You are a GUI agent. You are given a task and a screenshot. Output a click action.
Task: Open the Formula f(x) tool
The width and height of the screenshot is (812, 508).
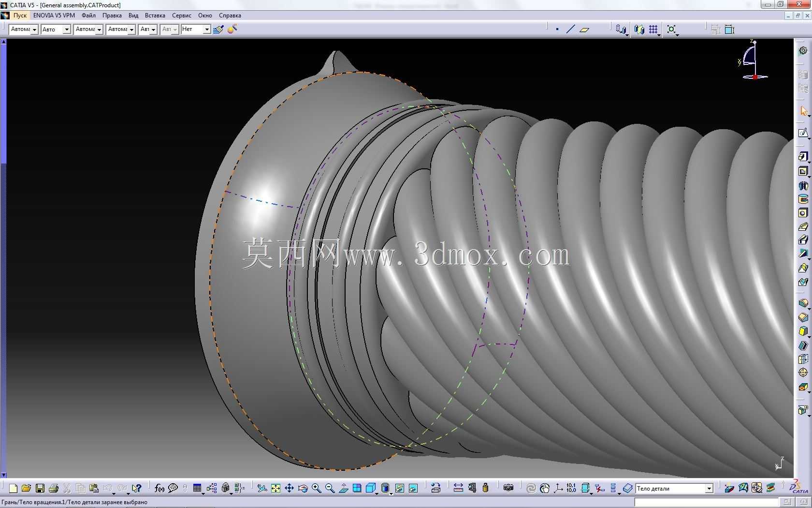pyautogui.click(x=159, y=488)
